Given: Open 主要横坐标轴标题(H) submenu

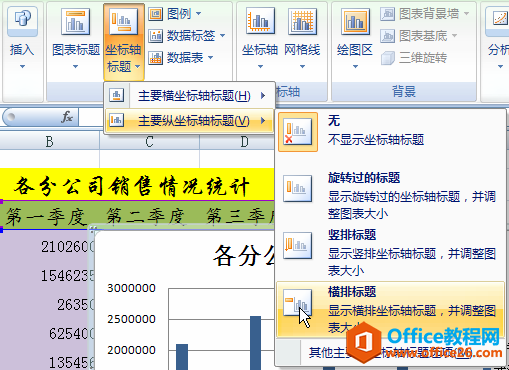Looking at the screenshot, I should (189, 96).
